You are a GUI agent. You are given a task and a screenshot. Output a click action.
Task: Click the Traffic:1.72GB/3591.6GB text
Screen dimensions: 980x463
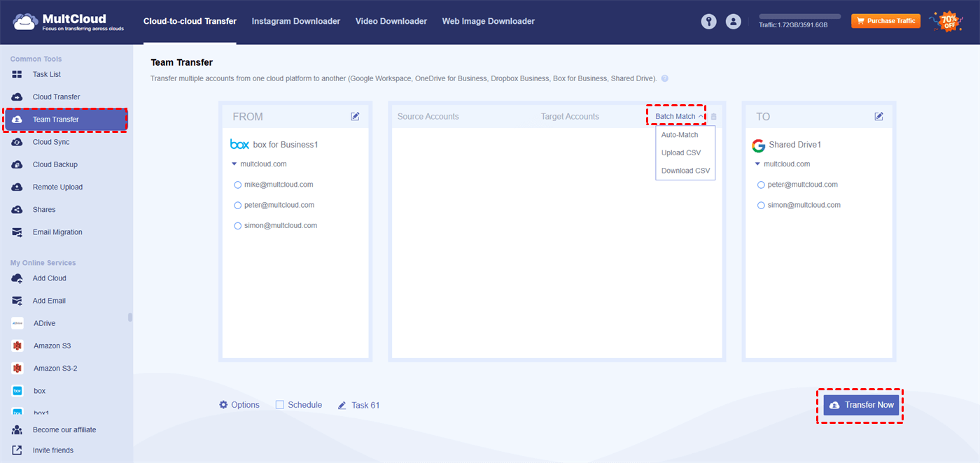coord(793,25)
